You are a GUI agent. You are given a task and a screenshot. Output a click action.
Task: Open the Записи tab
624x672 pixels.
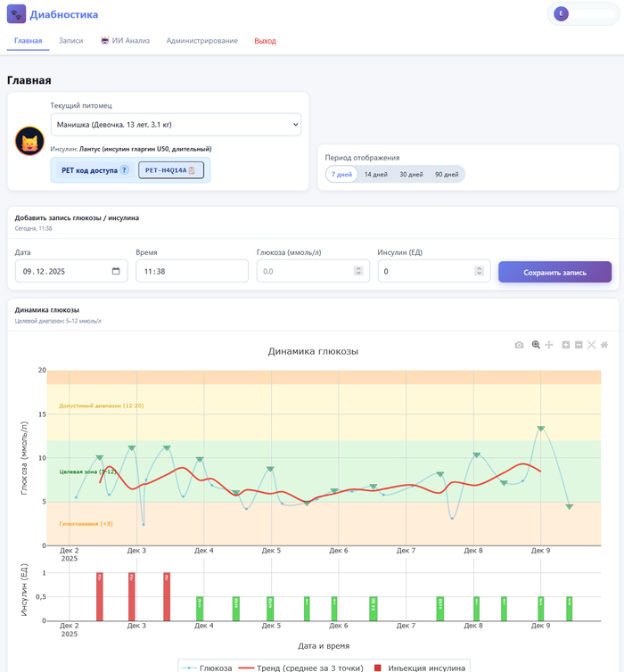click(x=70, y=41)
